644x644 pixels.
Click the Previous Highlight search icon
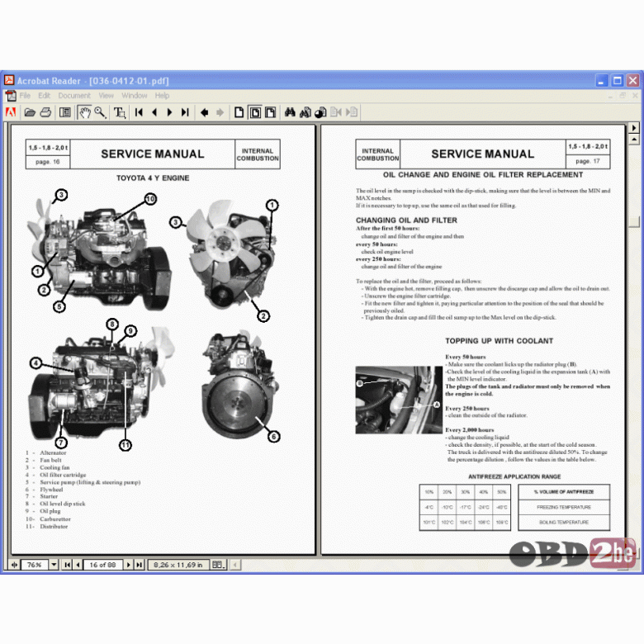click(x=336, y=112)
